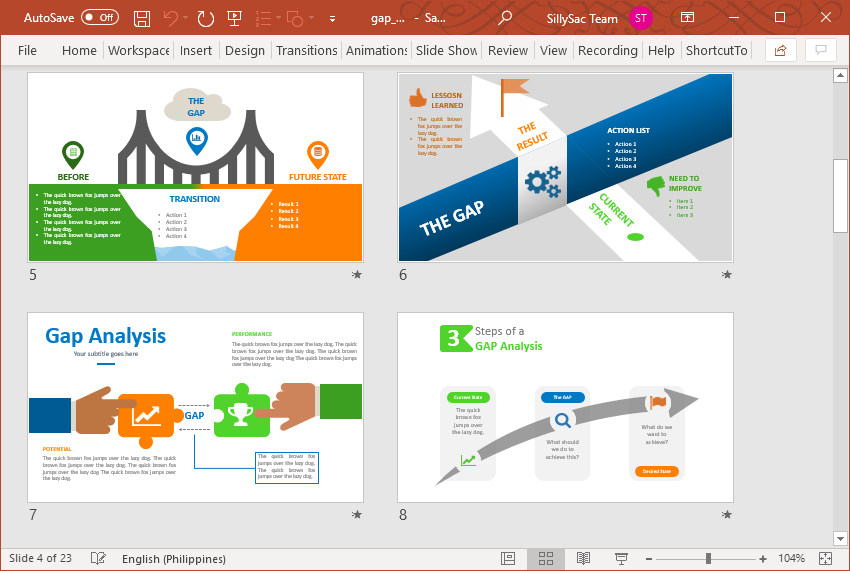Start Slide Show from status bar

click(x=621, y=558)
